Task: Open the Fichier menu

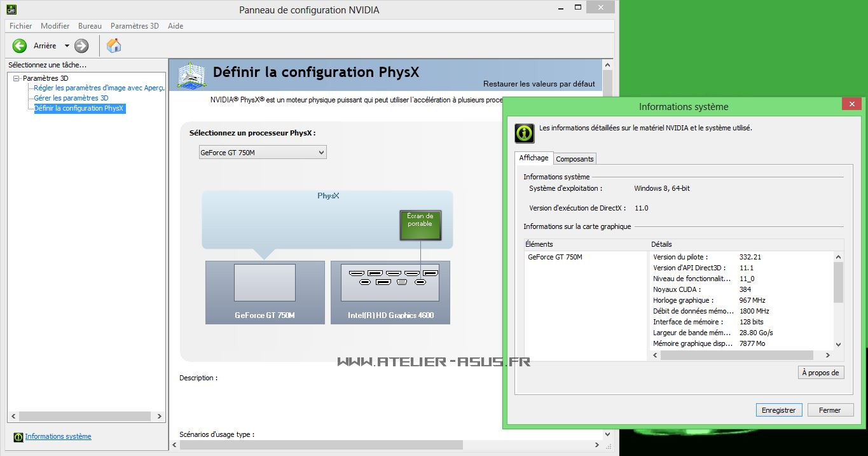Action: click(20, 26)
